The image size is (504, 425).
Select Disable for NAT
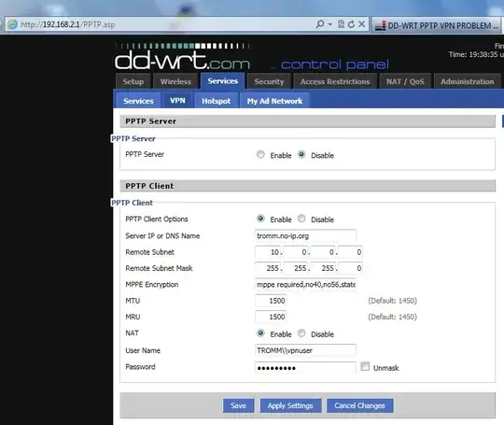coord(301,333)
